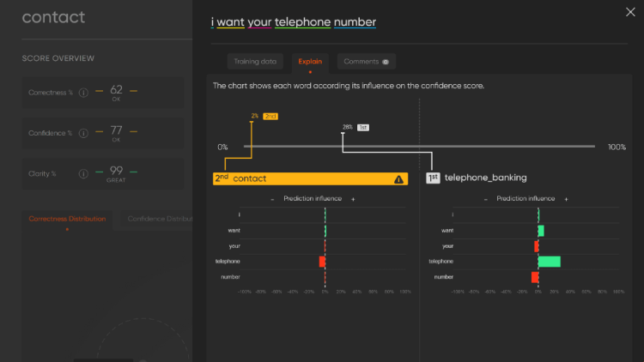
Task: Click the word 'want' in the sentence
Action: tap(231, 21)
